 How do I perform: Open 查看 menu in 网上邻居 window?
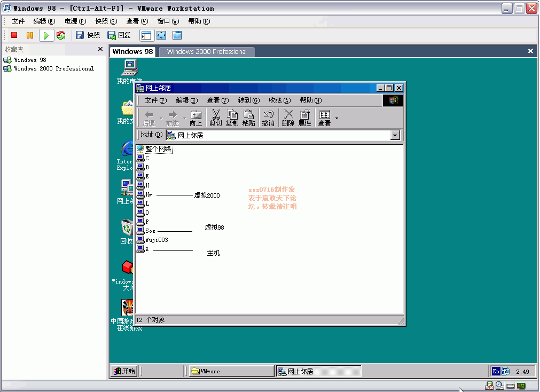click(218, 100)
